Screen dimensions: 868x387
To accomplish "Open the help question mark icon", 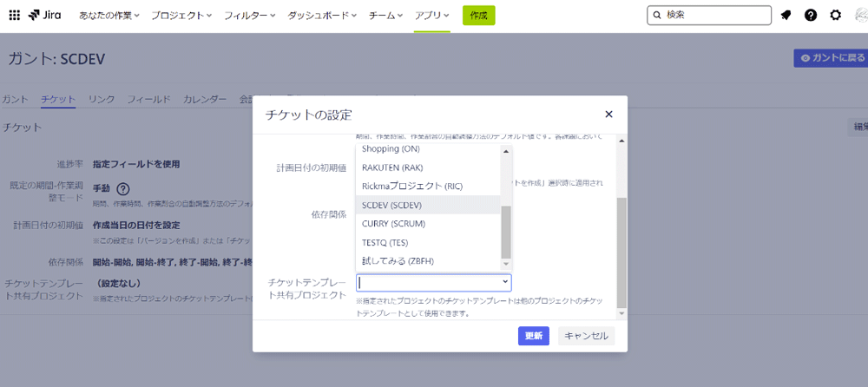I will pos(811,16).
